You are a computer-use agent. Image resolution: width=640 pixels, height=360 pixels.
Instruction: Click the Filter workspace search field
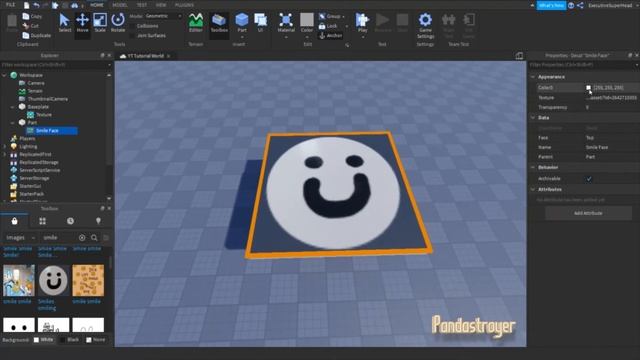(x=55, y=65)
